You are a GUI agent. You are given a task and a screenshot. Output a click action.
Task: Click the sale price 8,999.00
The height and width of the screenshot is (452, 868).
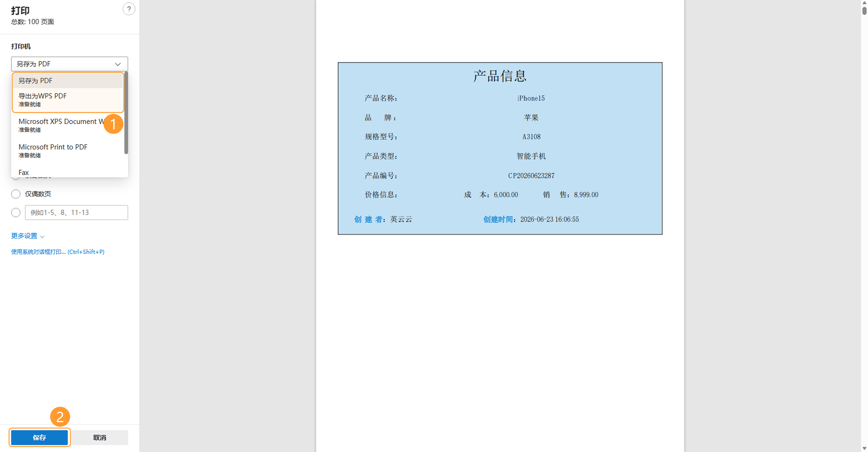[x=586, y=195]
